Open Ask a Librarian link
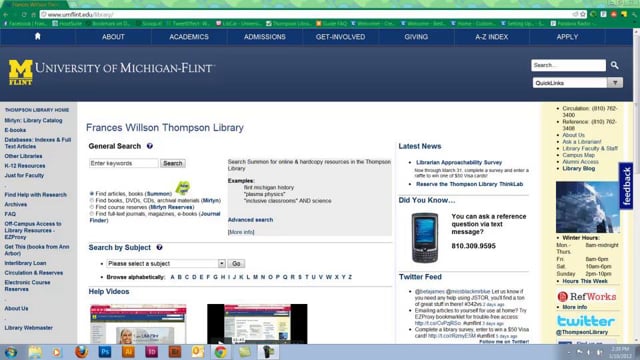 (582, 142)
